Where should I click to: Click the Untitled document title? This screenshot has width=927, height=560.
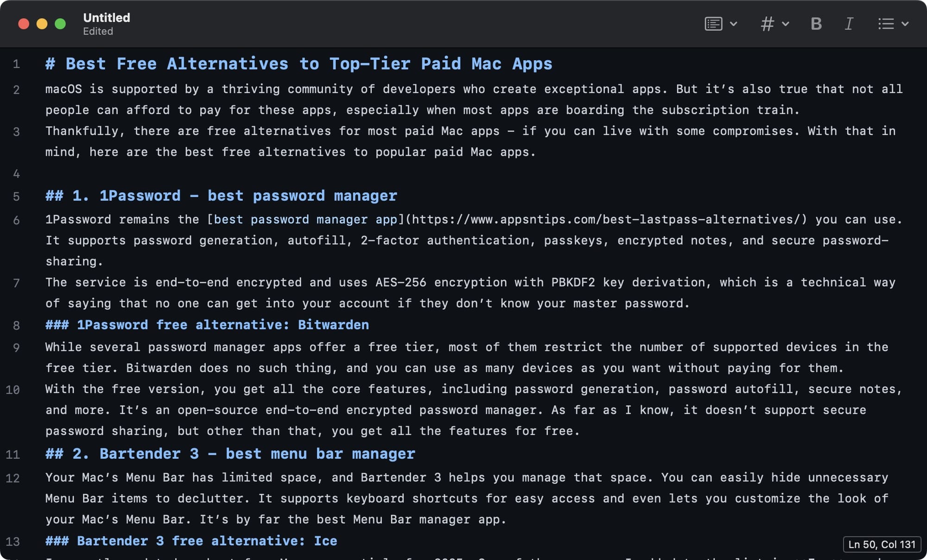pyautogui.click(x=107, y=18)
